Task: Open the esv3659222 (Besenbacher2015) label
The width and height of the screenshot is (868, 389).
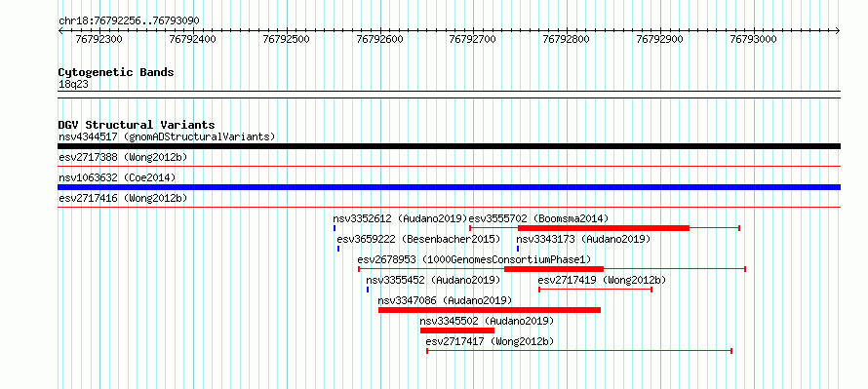Action: click(418, 239)
